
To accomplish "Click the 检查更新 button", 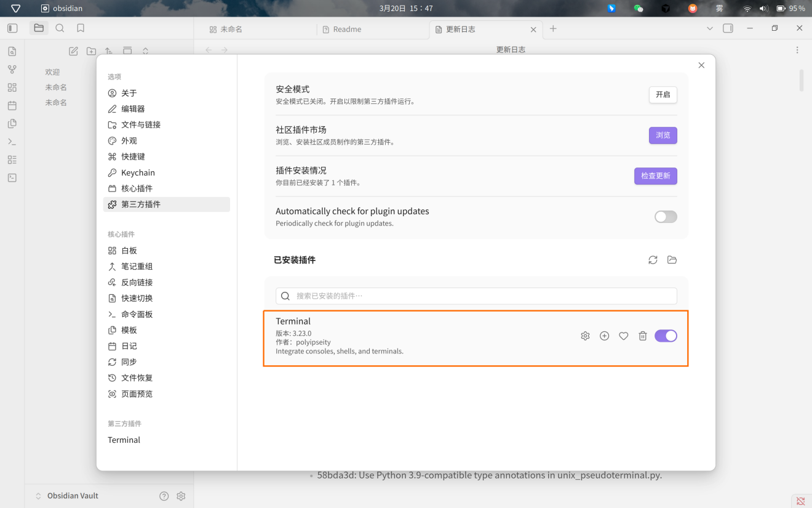I will pos(655,176).
